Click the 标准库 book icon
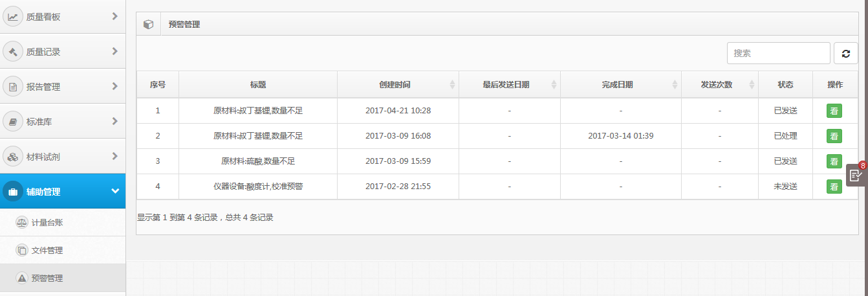This screenshot has height=296, width=868. coord(13,121)
